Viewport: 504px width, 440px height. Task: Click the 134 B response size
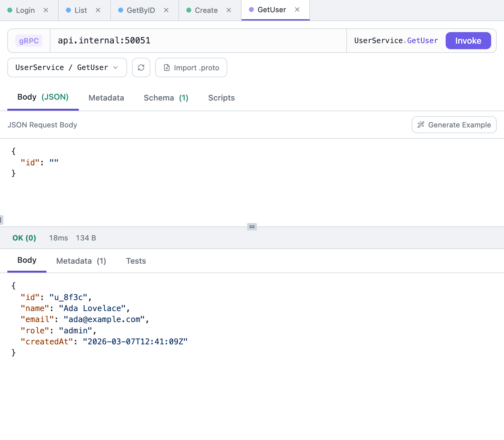pyautogui.click(x=86, y=238)
